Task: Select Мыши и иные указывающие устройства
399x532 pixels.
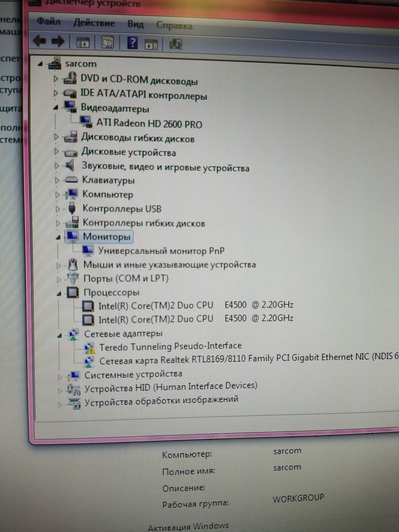Action: pos(170,265)
